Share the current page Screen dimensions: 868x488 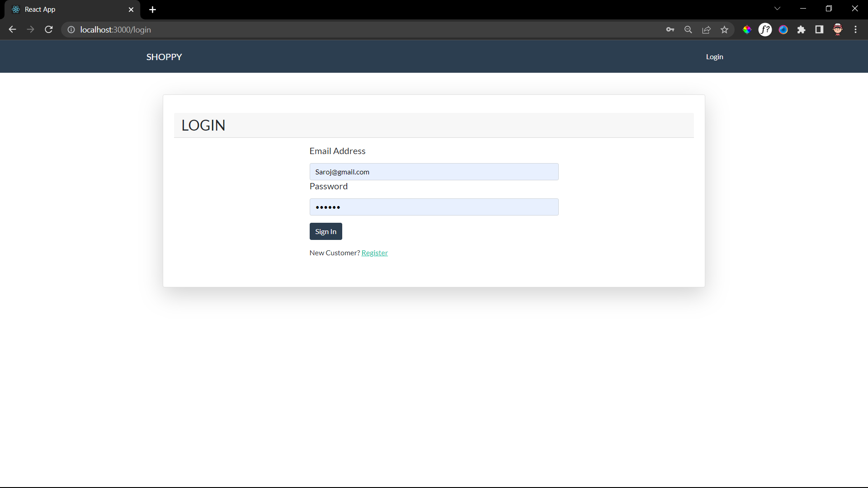point(707,29)
